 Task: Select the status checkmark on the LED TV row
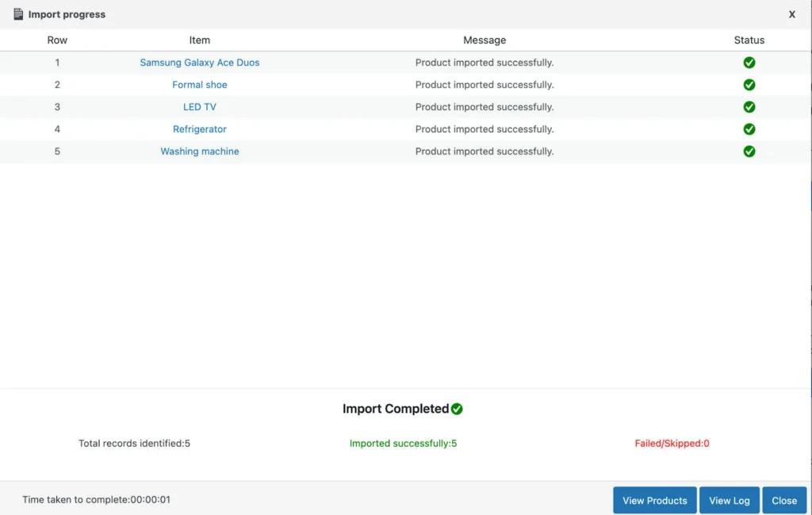[749, 106]
